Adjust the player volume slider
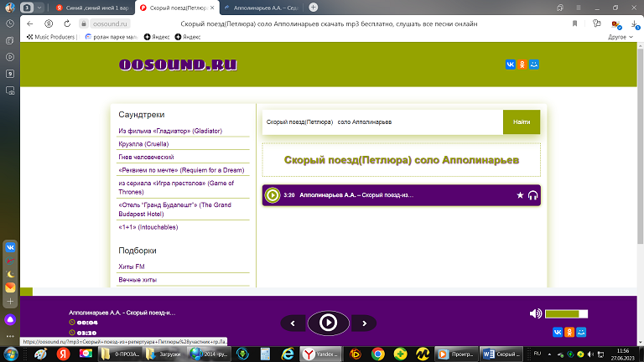The height and width of the screenshot is (362, 644). 566,314
